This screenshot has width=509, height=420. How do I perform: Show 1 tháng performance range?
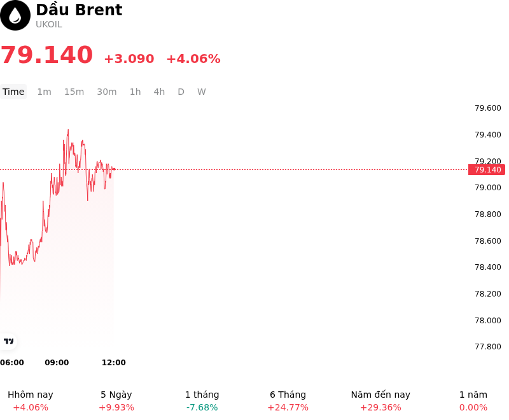coord(202,401)
